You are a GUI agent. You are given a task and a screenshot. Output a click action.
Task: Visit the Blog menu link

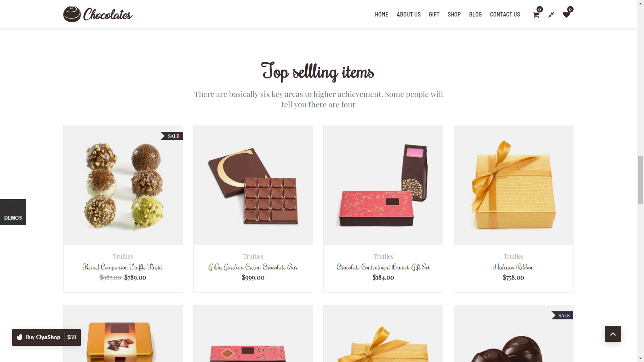pyautogui.click(x=475, y=14)
